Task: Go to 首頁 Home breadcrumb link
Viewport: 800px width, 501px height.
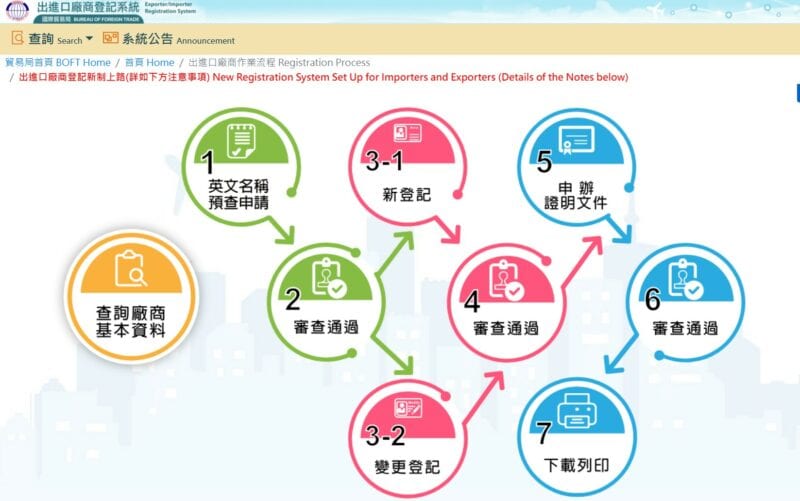Action: 149,62
